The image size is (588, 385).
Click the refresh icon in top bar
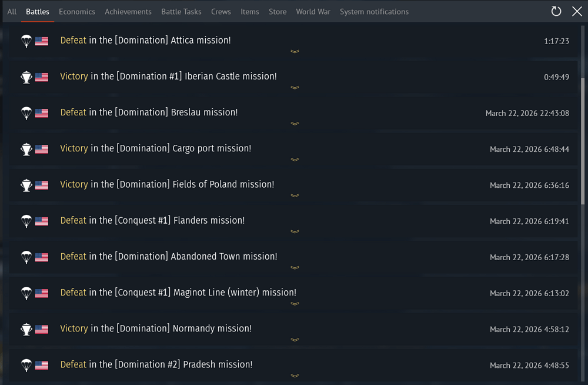click(556, 11)
